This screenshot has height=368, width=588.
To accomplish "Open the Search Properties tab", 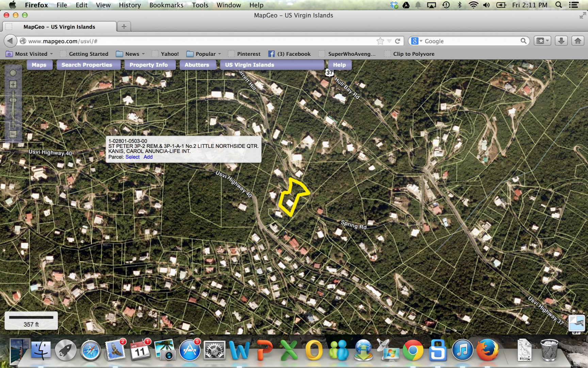I will [87, 65].
